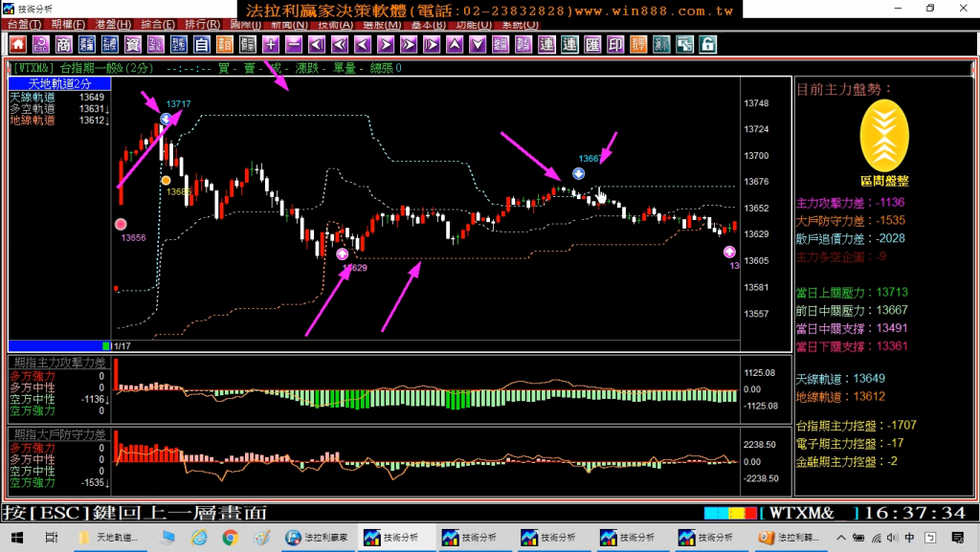Image resolution: width=980 pixels, height=552 pixels.
Task: Open the 排行(R) menu
Action: [203, 24]
